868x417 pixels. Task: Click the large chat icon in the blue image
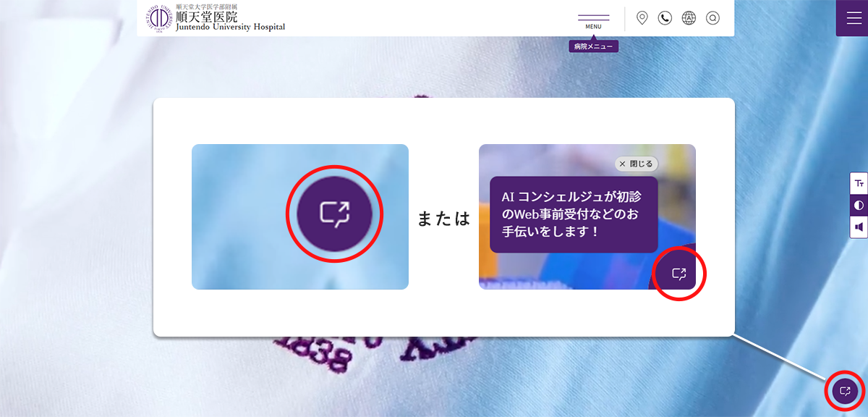click(334, 212)
